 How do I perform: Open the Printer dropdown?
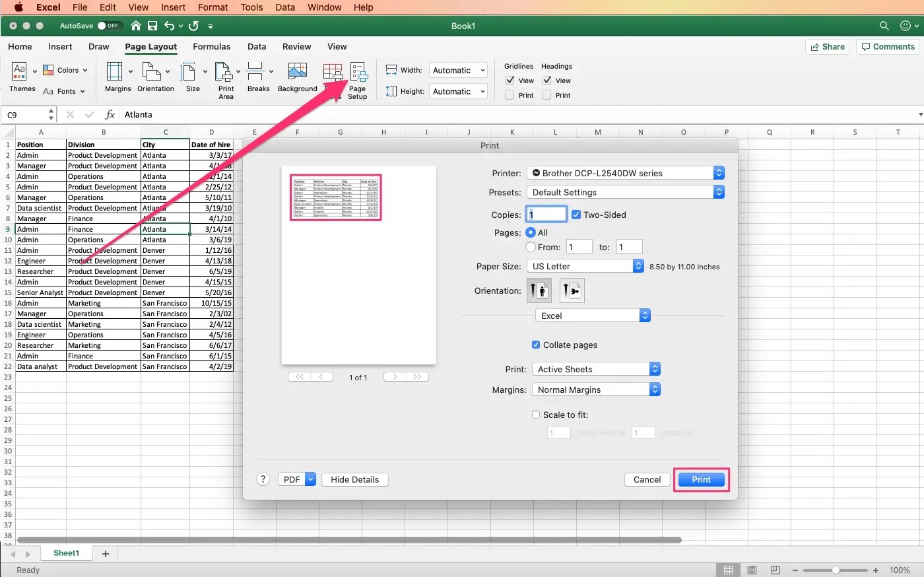point(626,173)
